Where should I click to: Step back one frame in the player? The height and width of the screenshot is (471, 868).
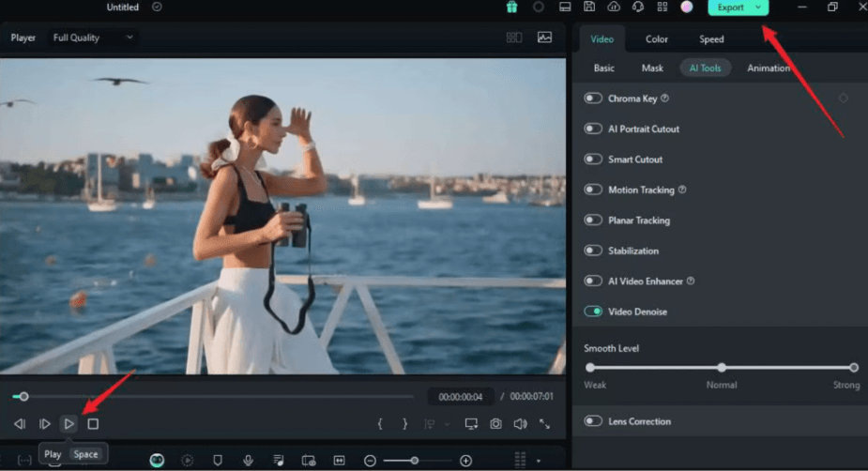(20, 424)
